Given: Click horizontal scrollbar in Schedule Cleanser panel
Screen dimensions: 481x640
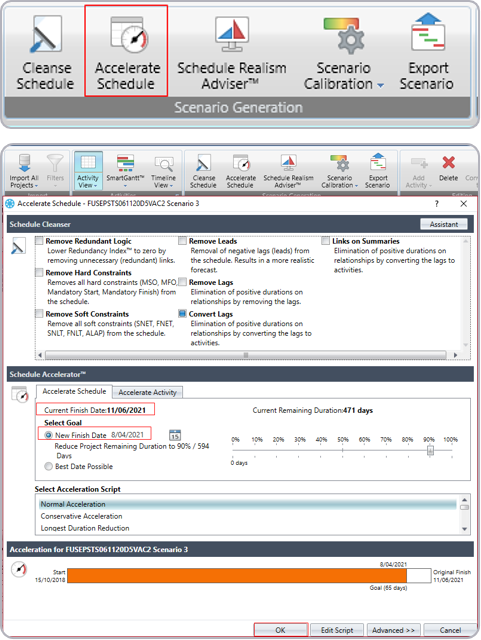Looking at the screenshot, I should [x=246, y=355].
